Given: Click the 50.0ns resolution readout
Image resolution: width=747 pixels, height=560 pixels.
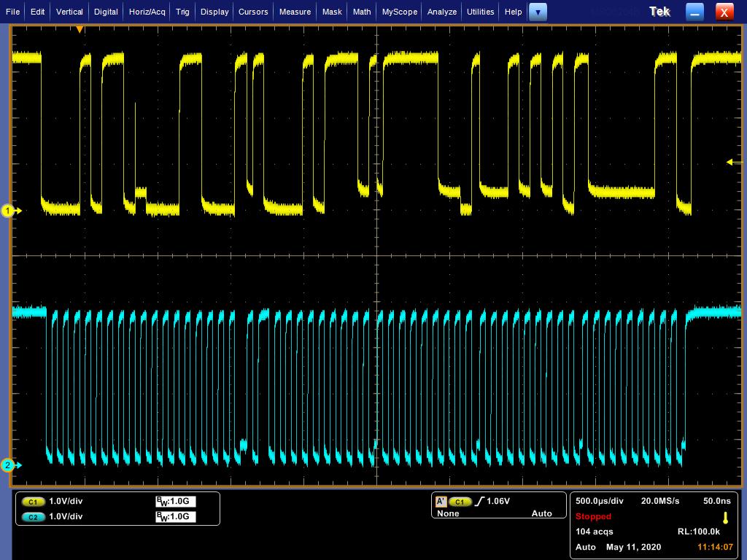Looking at the screenshot, I should [x=717, y=501].
